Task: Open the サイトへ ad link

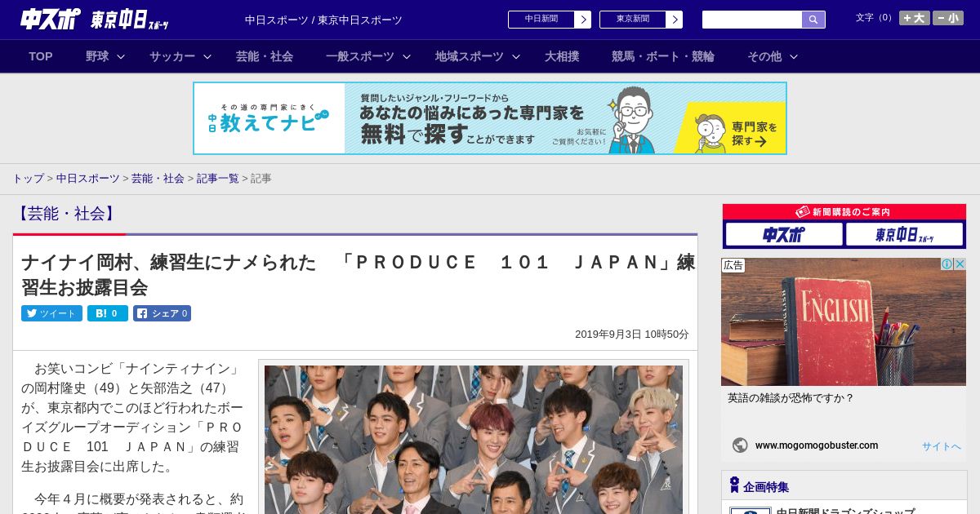Action: coord(942,446)
